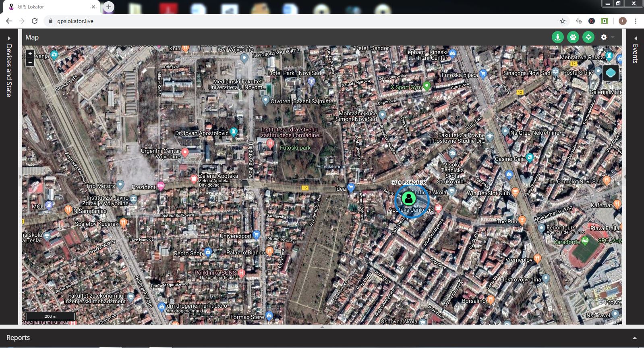Click the left map edge collapse handle
Image resolution: width=644 pixels, height=348 pixels.
click(20, 177)
